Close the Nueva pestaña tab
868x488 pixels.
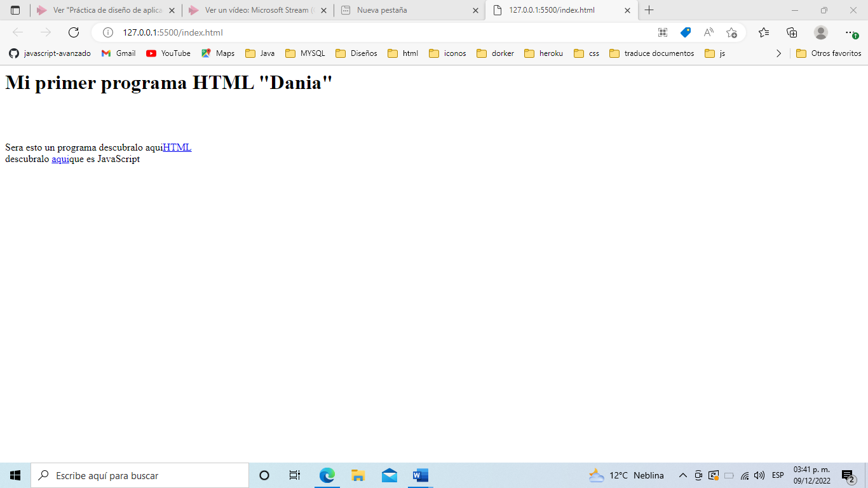[475, 10]
